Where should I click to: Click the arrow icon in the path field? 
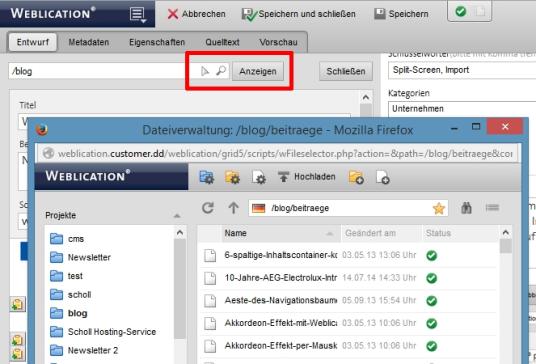point(205,71)
